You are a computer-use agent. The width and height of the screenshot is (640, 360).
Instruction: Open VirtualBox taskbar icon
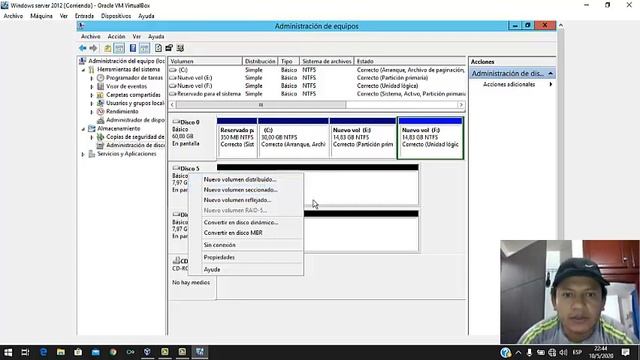pyautogui.click(x=147, y=352)
